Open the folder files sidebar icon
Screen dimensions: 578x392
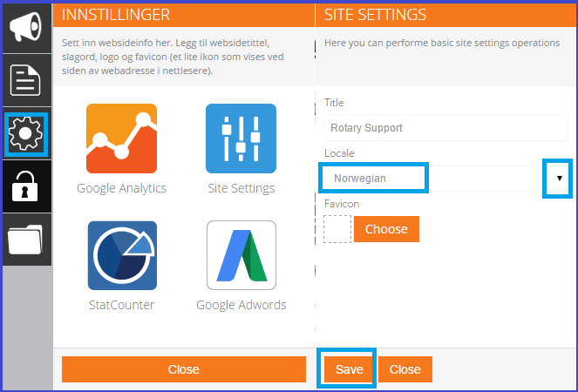(x=25, y=240)
